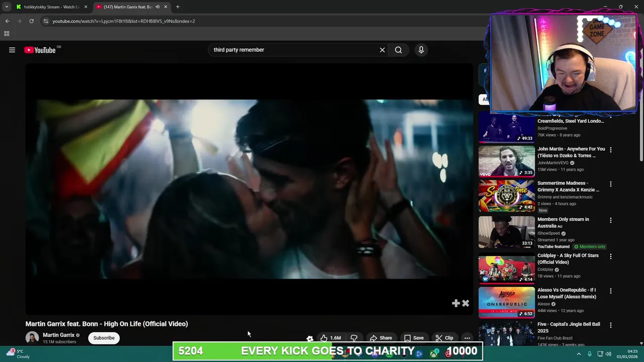Open Summertime Madness video thumbnail
The width and height of the screenshot is (644, 362).
point(507,196)
